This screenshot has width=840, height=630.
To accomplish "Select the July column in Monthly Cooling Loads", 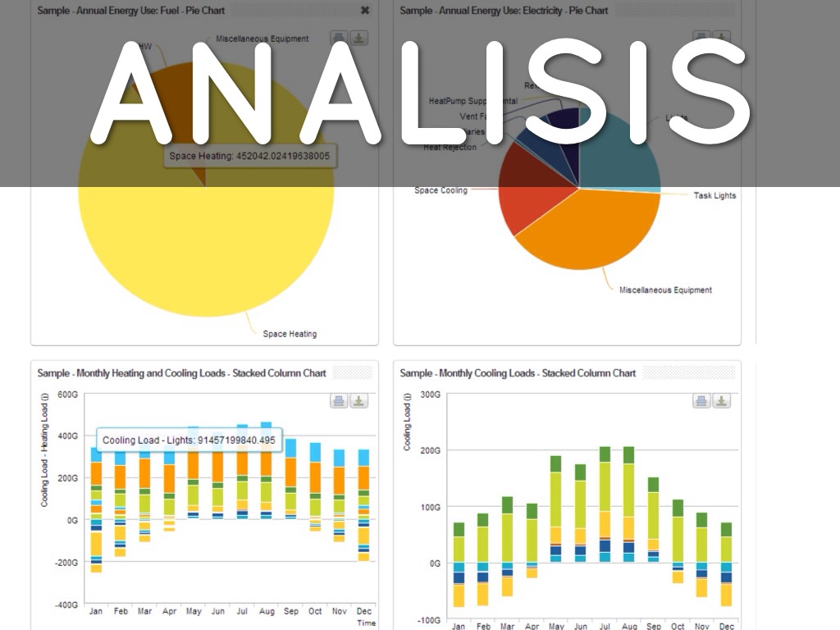I will (x=605, y=509).
